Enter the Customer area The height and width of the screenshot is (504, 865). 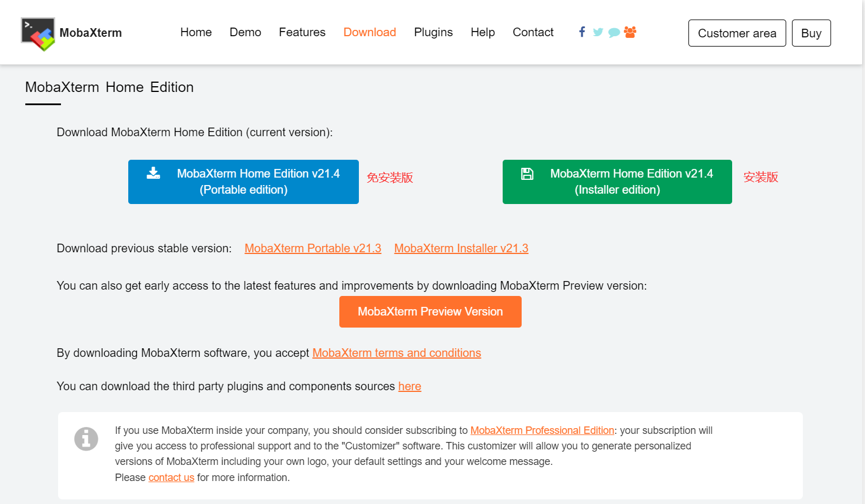(737, 33)
